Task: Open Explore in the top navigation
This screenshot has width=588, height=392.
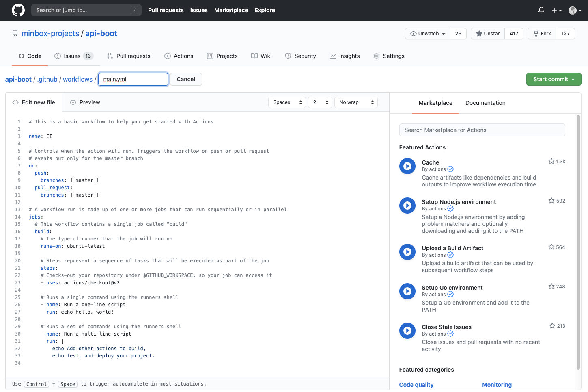Action: tap(265, 10)
